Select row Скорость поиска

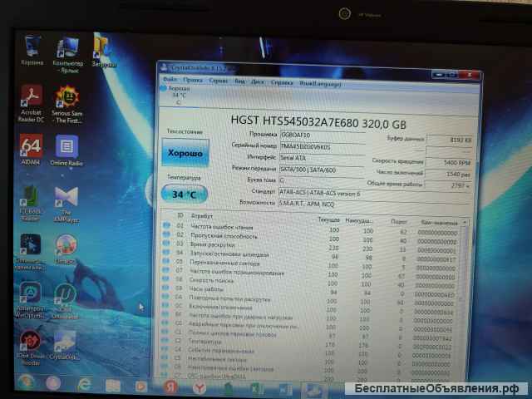click(308, 283)
